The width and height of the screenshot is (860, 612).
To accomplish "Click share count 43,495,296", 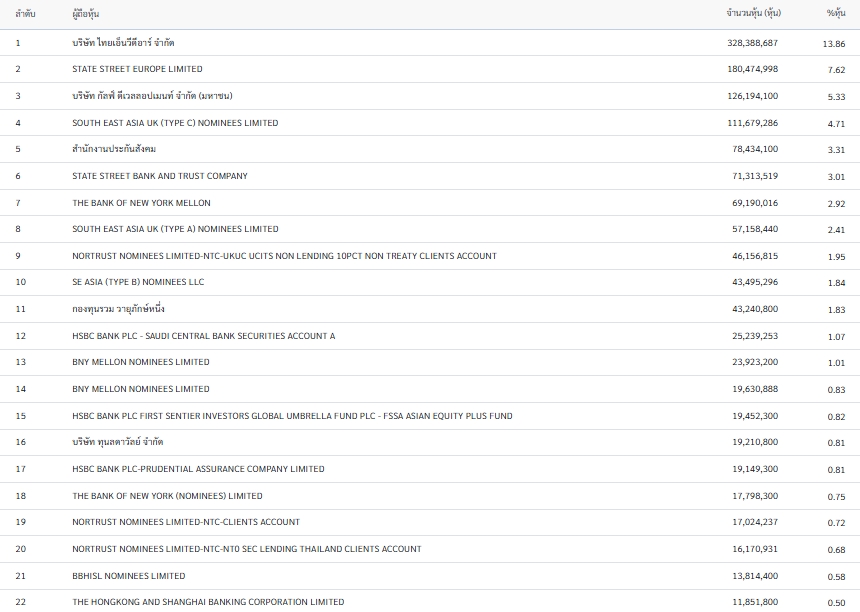I will point(755,282).
